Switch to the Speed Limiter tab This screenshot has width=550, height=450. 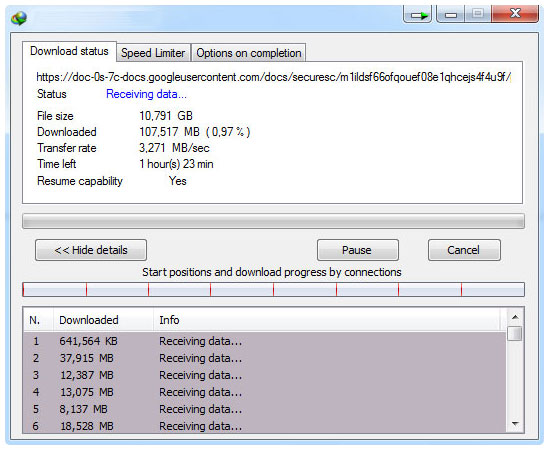(153, 53)
